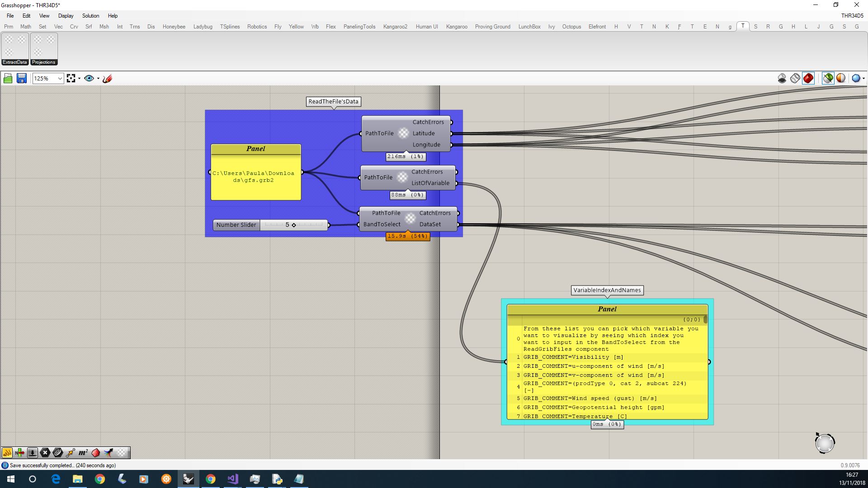Expand the dropdown next to the blue octagon icon
The height and width of the screenshot is (488, 868).
tap(863, 78)
